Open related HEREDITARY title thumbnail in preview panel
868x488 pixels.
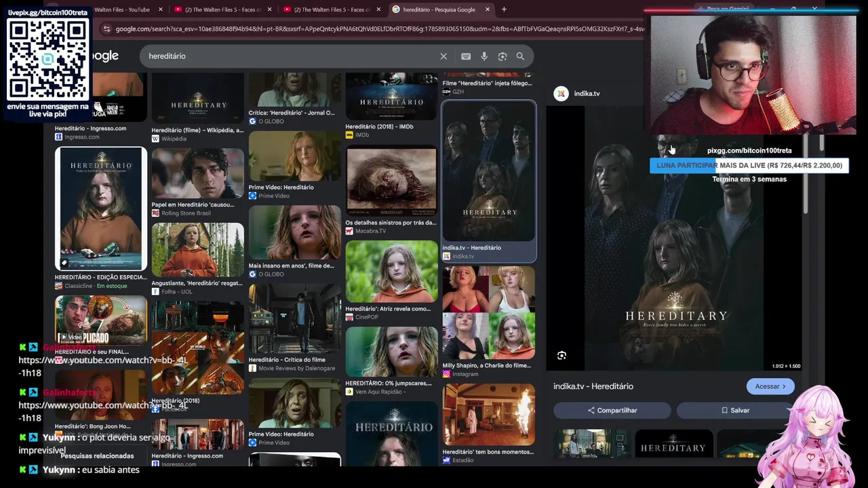click(x=674, y=444)
